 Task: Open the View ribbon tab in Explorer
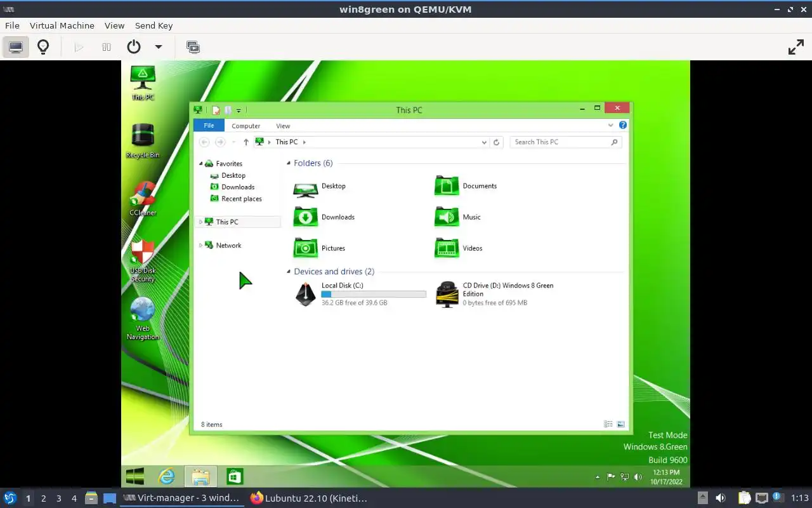(283, 126)
